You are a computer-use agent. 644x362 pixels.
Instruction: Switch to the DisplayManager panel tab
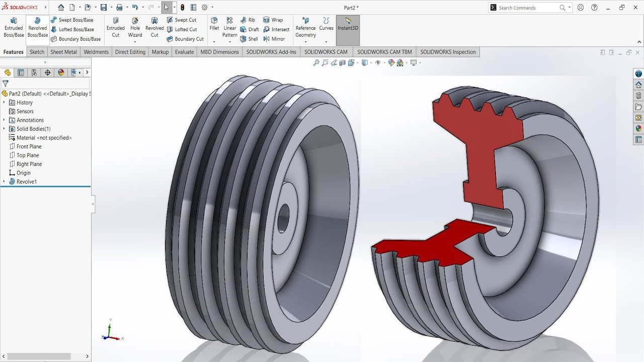tap(61, 72)
